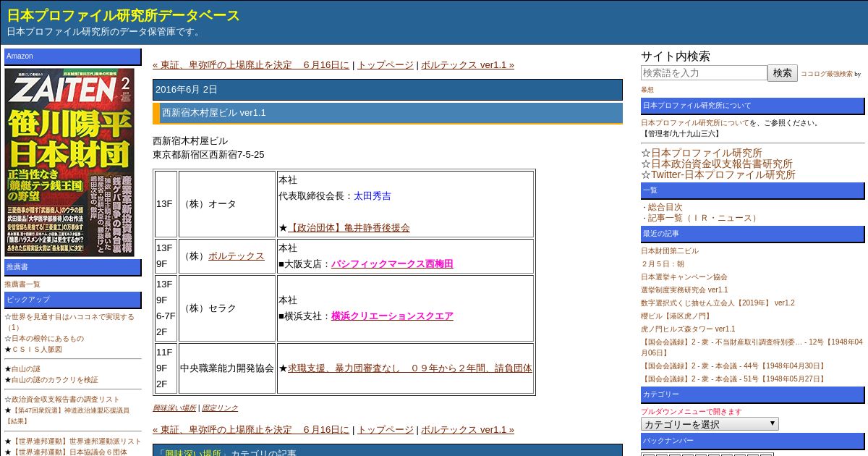Open 日本プロファイル研究所について link in sidebar text
The height and width of the screenshot is (456, 868).
pyautogui.click(x=695, y=123)
